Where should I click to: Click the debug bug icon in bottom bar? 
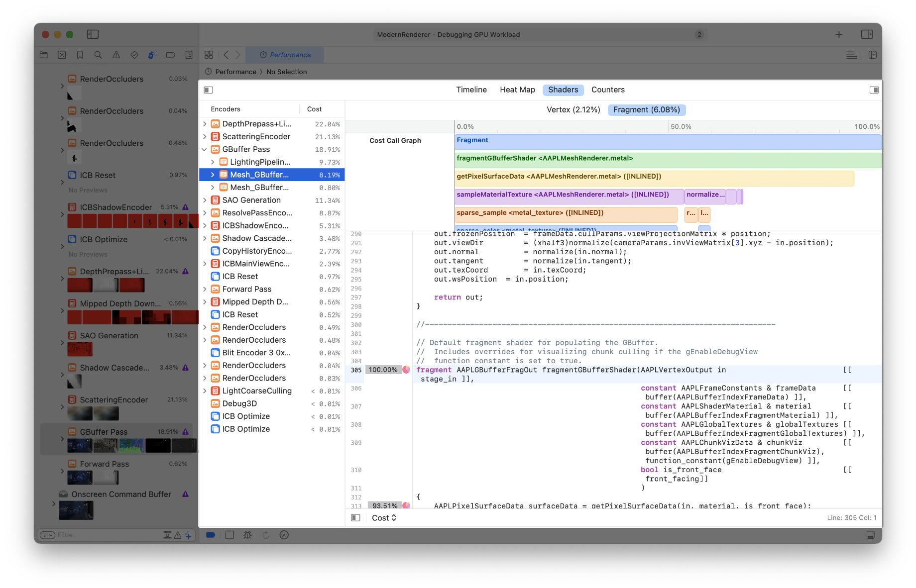pyautogui.click(x=247, y=535)
